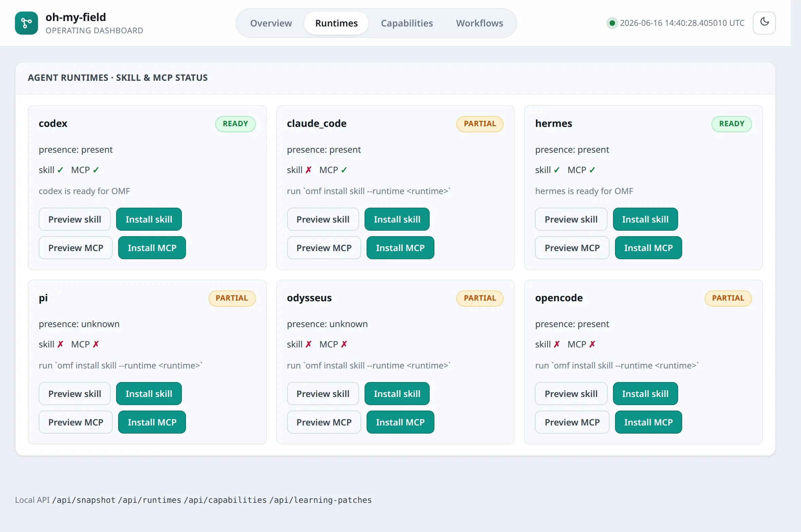Install skill for opencode runtime

(x=645, y=394)
